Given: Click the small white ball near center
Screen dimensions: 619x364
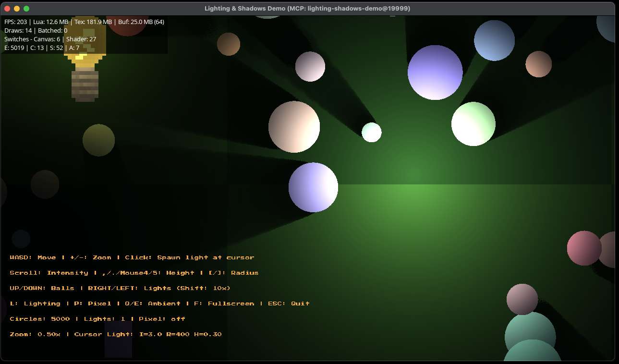Looking at the screenshot, I should click(372, 133).
